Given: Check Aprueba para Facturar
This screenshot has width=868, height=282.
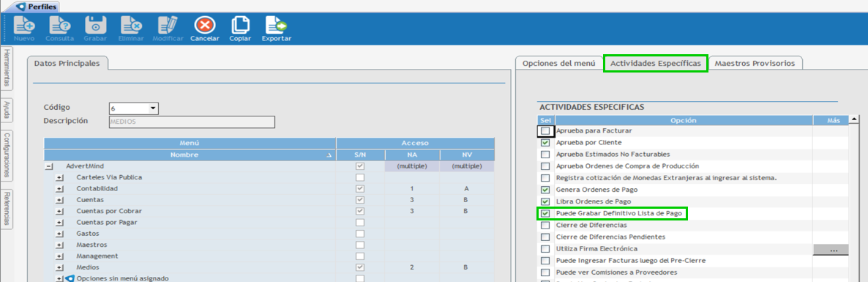Looking at the screenshot, I should (x=546, y=131).
